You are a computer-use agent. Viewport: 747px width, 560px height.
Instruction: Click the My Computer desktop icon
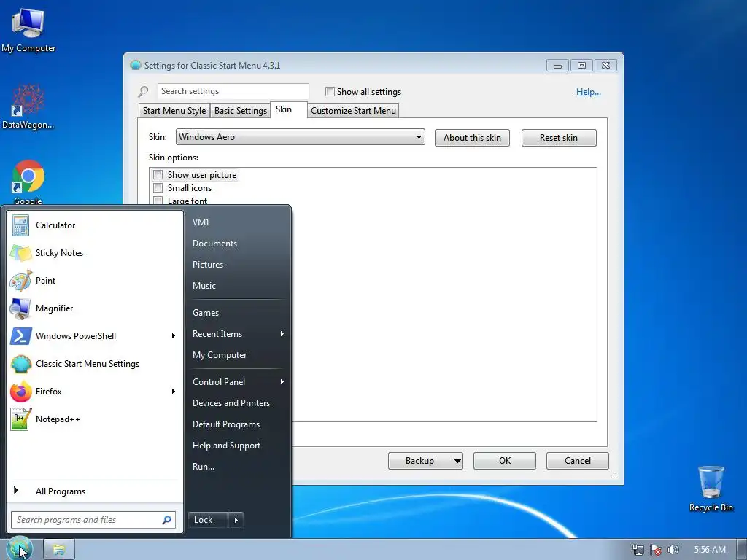[28, 30]
